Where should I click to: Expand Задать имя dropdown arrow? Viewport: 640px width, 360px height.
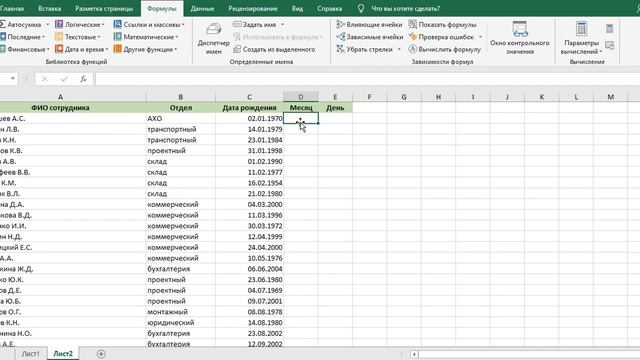(282, 24)
